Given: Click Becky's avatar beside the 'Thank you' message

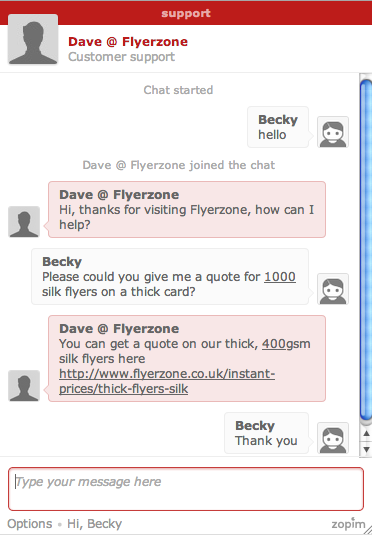Looking at the screenshot, I should point(333,438).
